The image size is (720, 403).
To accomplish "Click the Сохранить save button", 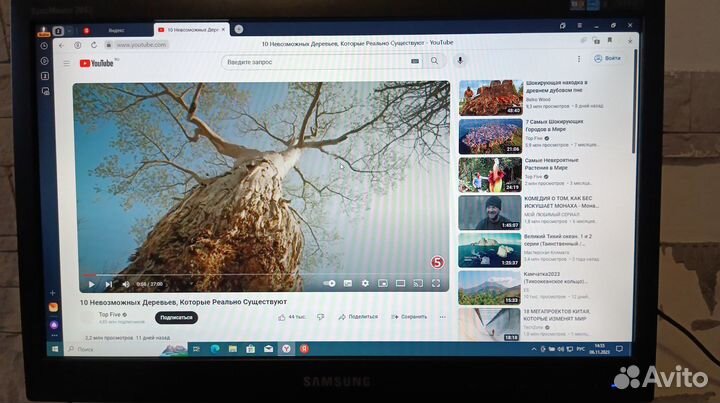I will tap(409, 317).
